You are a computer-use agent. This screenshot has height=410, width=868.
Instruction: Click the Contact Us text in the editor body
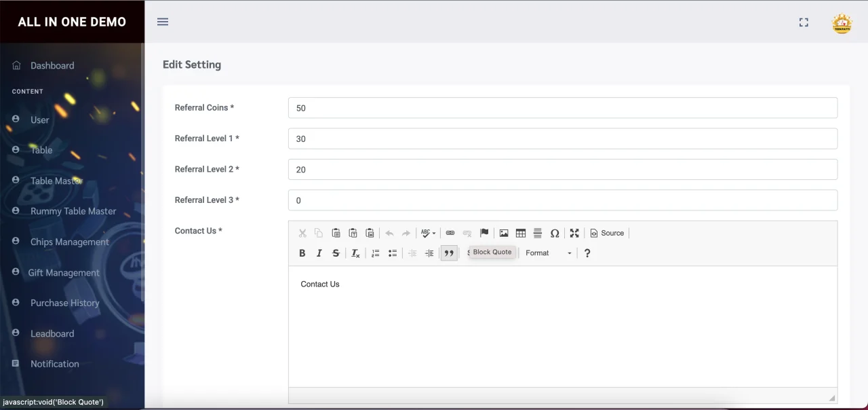(x=320, y=284)
